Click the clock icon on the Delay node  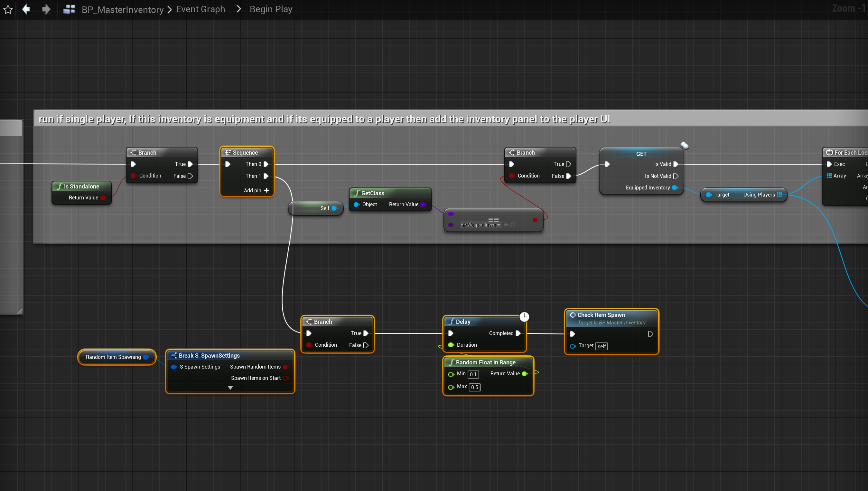[524, 316]
